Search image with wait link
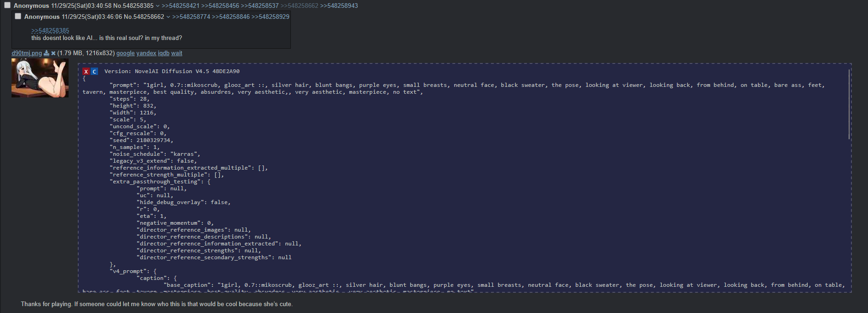This screenshot has width=868, height=313. point(177,53)
